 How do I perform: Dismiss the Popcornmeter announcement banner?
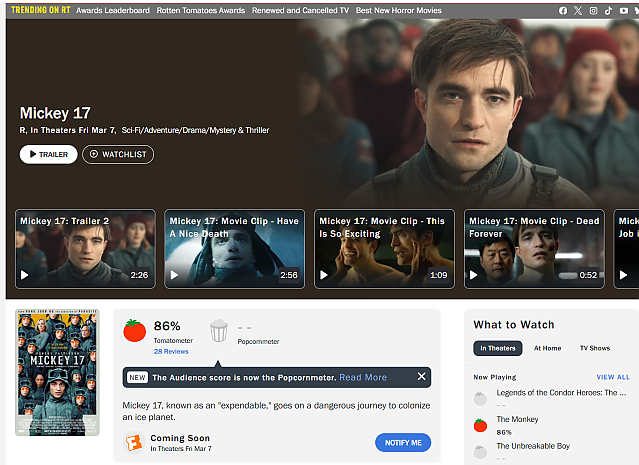tap(421, 377)
